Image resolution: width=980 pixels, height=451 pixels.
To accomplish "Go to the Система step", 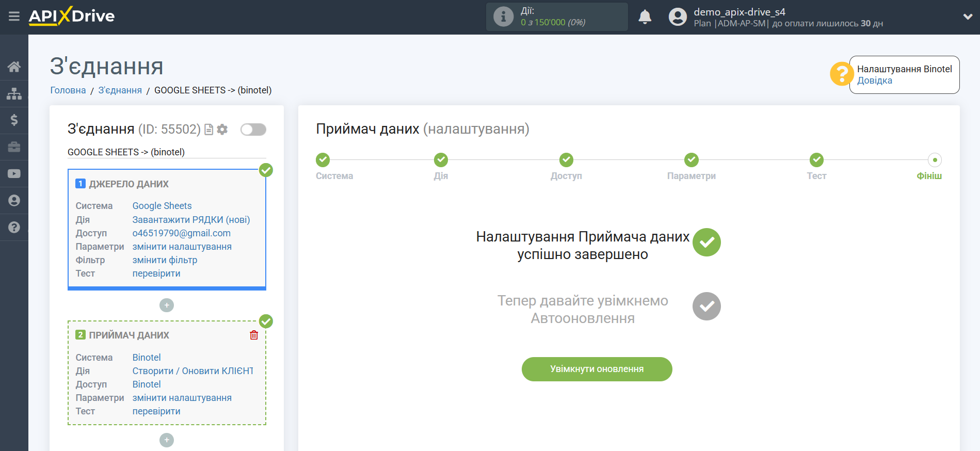I will tap(323, 160).
